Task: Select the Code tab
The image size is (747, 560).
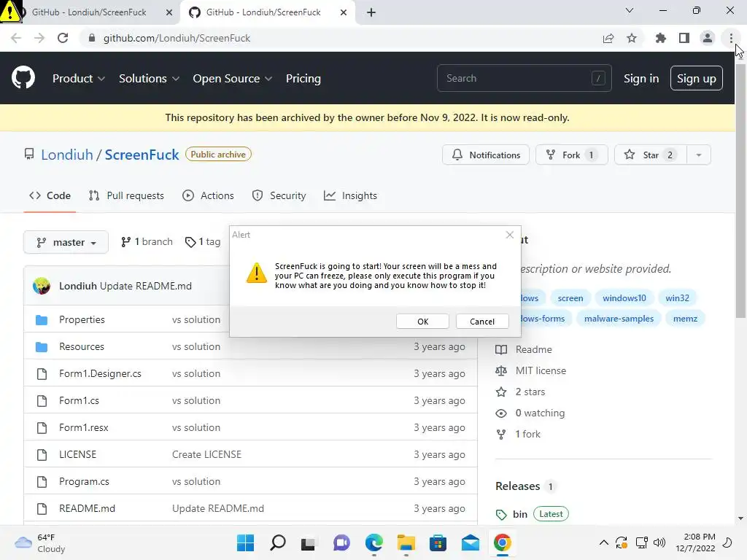Action: pos(50,195)
